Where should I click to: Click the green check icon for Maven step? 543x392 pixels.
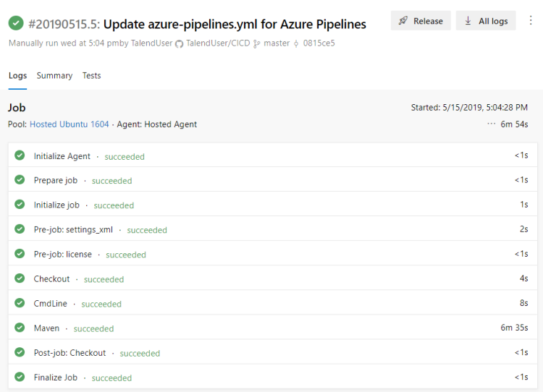(20, 328)
